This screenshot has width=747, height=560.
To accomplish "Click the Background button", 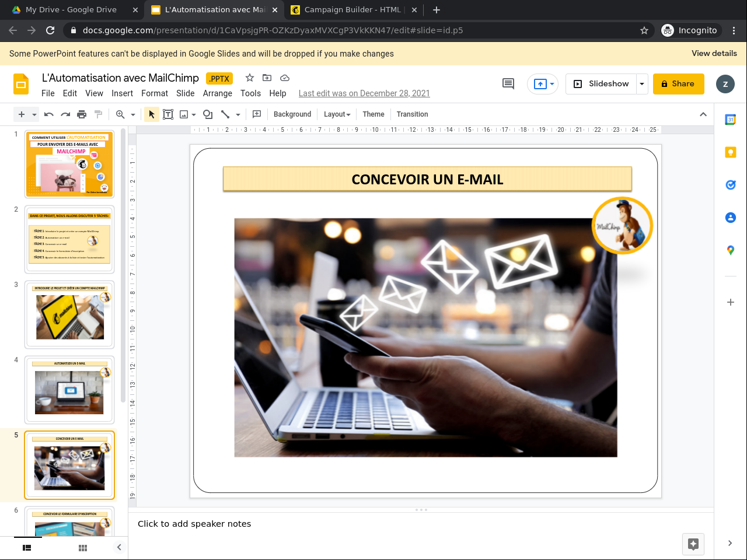I will click(292, 114).
